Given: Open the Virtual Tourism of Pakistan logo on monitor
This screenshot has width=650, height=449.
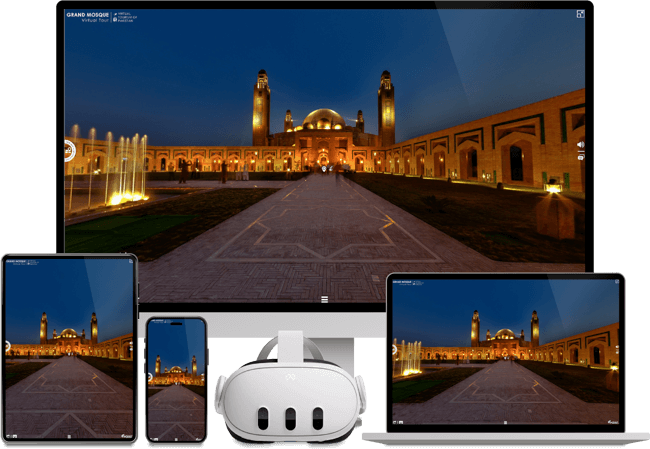Looking at the screenshot, I should tap(125, 17).
